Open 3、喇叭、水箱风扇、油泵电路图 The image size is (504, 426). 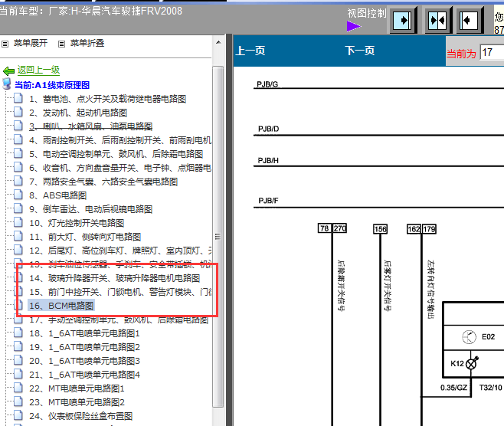tap(90, 126)
